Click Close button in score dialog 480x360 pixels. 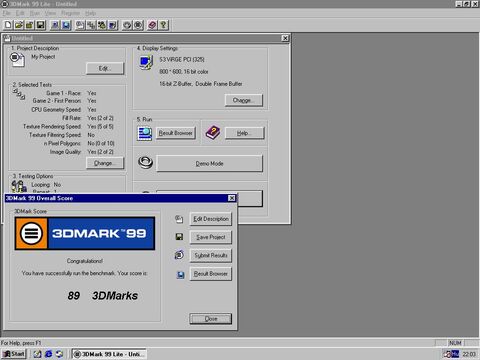click(211, 319)
